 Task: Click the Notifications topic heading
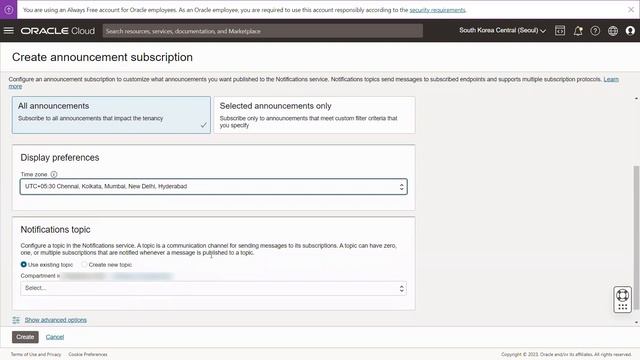click(56, 229)
